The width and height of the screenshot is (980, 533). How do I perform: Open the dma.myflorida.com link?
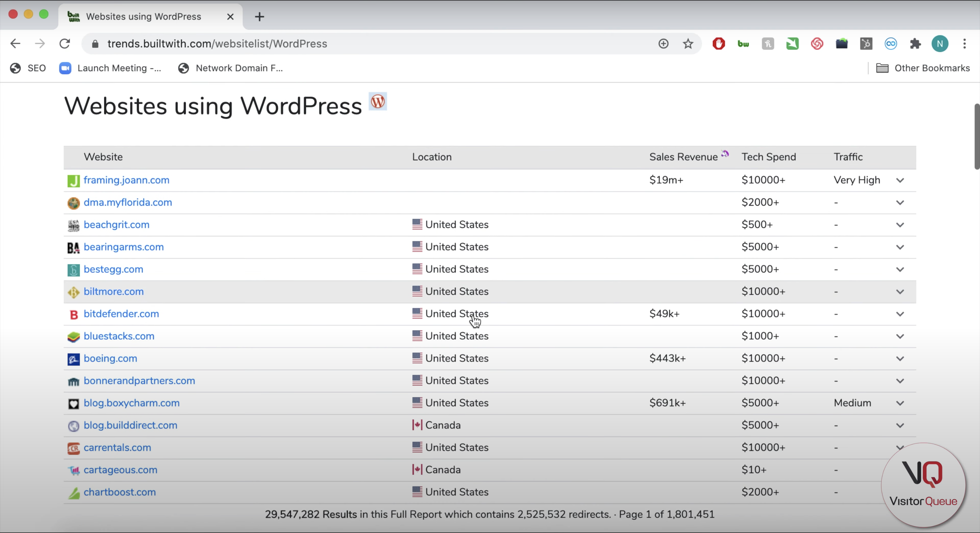[x=128, y=203]
